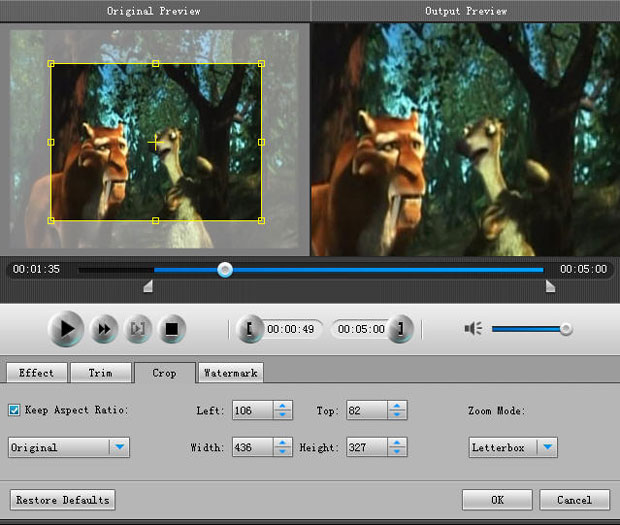
Task: Click the Left value input field
Action: click(x=253, y=410)
